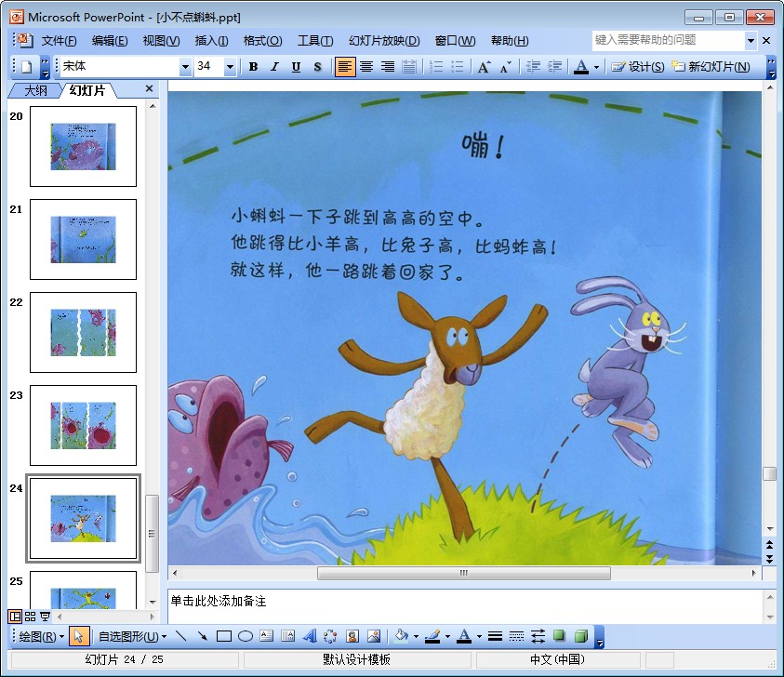Toggle text Shadow formatting

317,67
